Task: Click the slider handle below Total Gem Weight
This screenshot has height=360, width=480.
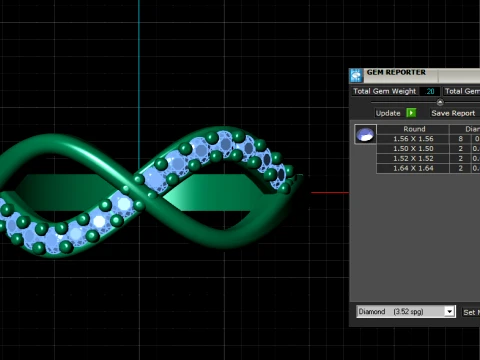Action: 440,102
